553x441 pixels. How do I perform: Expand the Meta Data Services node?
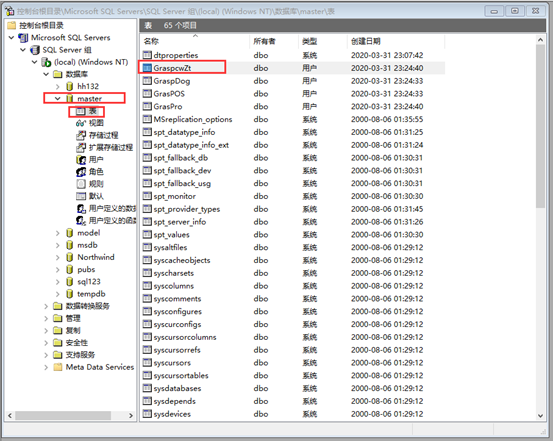coord(46,367)
